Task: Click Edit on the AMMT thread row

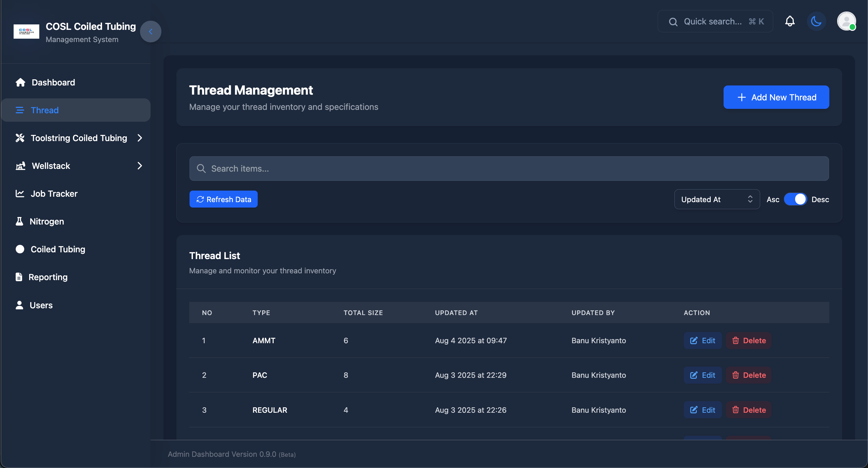Action: [x=703, y=340]
